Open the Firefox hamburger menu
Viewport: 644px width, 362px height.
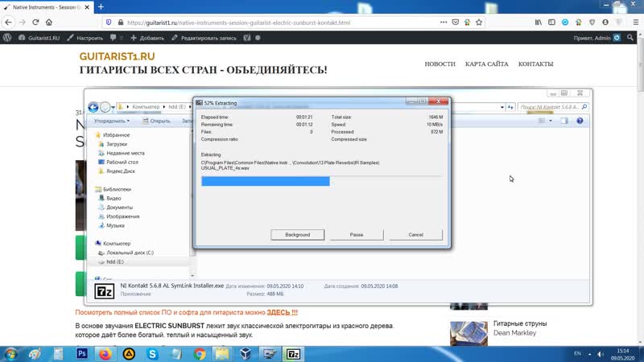coord(635,23)
